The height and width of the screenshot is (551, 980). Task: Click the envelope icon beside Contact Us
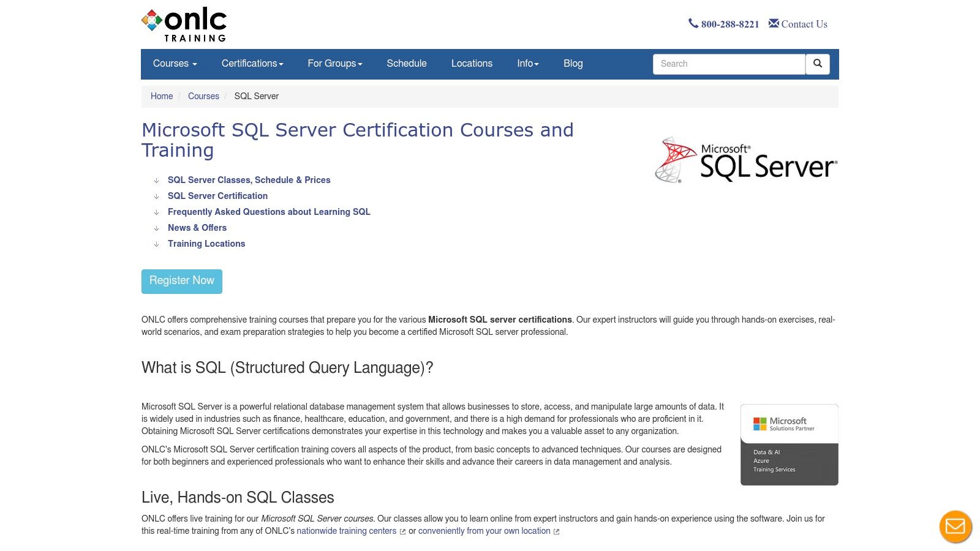pos(774,23)
